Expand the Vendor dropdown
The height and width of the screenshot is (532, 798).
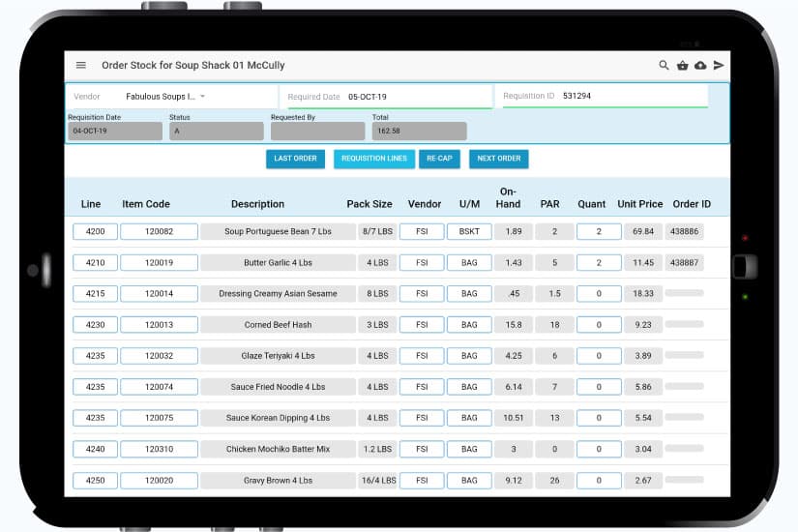202,97
